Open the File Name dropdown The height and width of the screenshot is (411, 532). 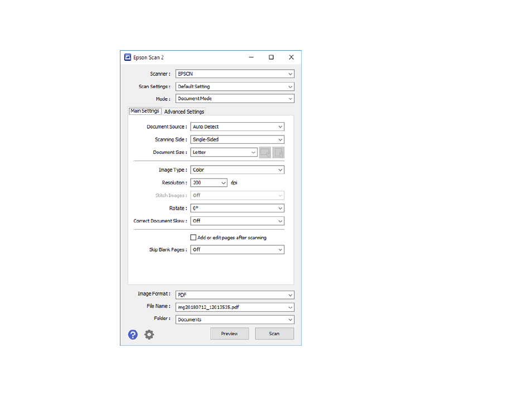coord(235,307)
